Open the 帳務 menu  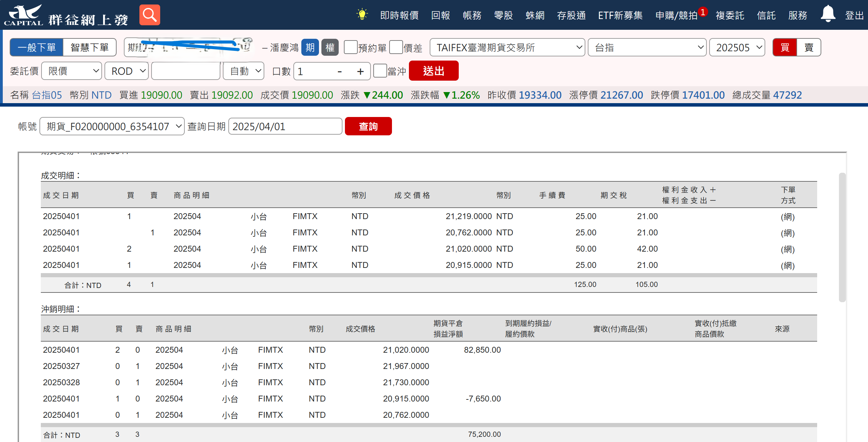pyautogui.click(x=472, y=15)
